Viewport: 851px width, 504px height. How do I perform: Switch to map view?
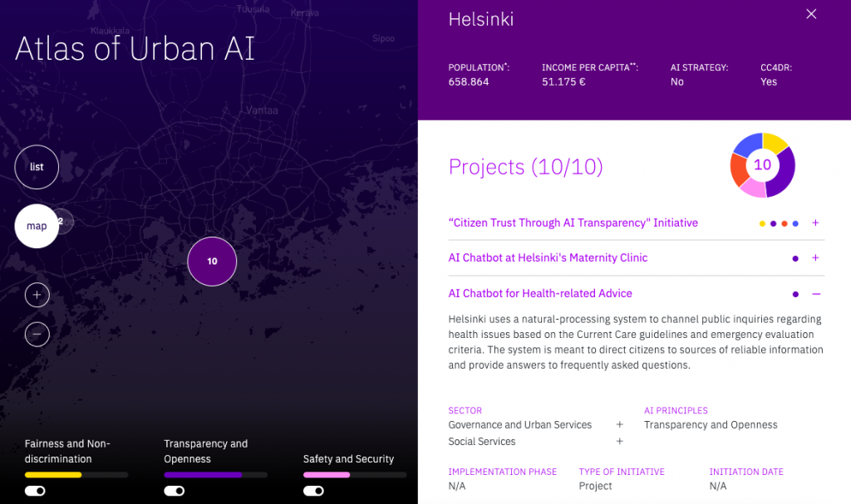pos(37,226)
